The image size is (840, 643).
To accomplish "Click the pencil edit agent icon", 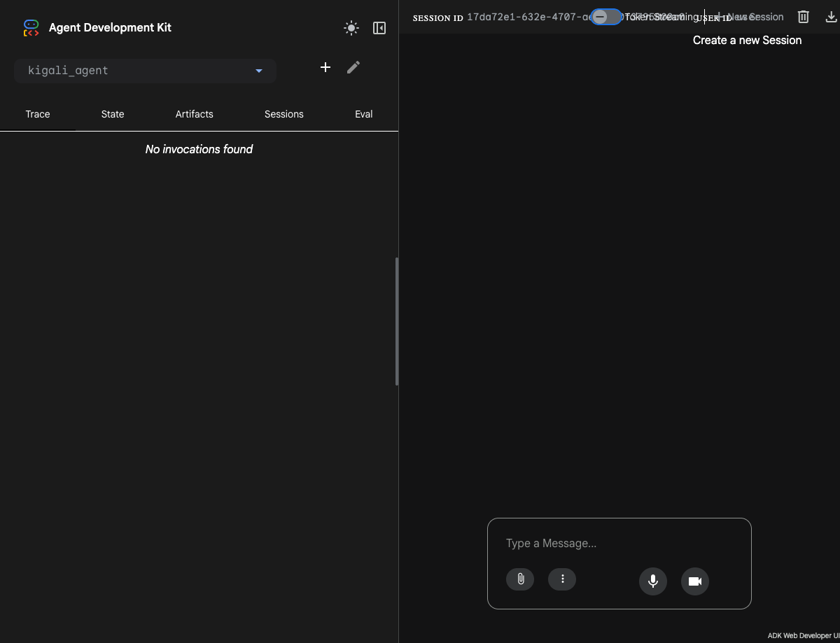I will [353, 67].
